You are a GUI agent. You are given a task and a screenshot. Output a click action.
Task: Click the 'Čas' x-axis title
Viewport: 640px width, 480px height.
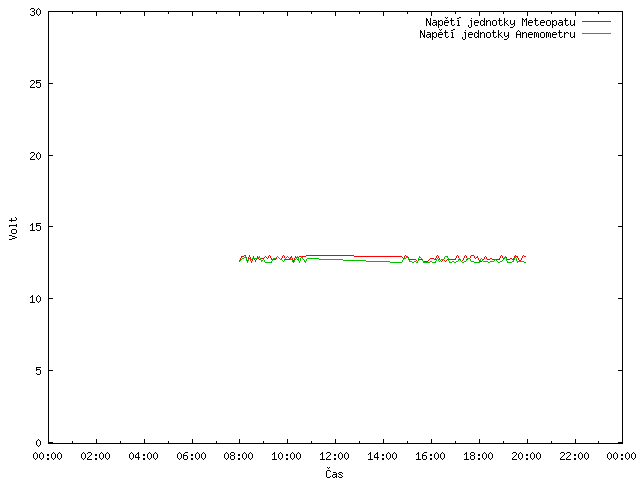point(334,473)
